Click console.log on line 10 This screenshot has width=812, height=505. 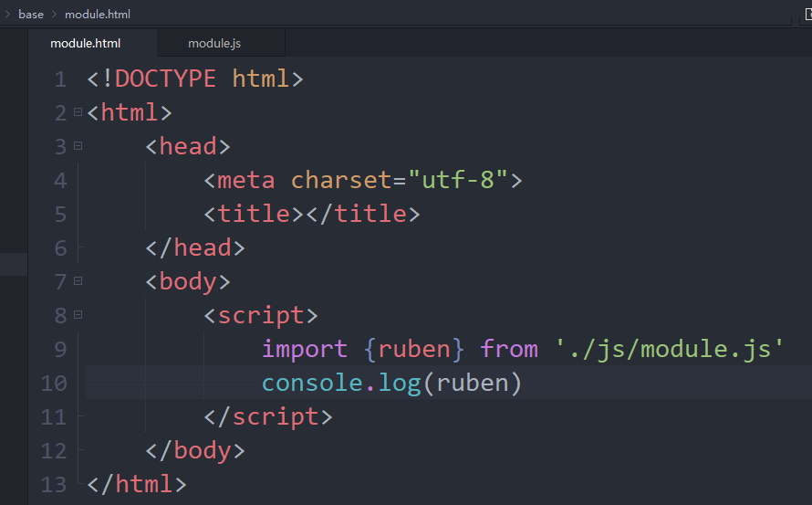(340, 383)
